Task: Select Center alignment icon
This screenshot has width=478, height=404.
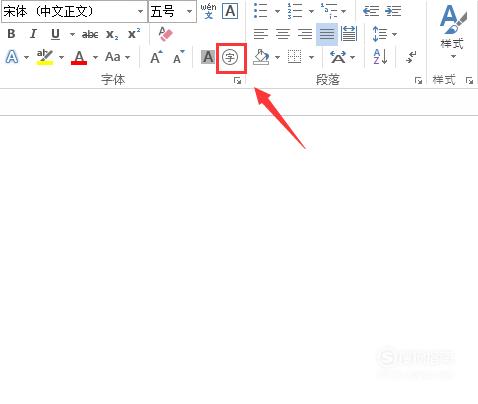Action: tap(283, 34)
